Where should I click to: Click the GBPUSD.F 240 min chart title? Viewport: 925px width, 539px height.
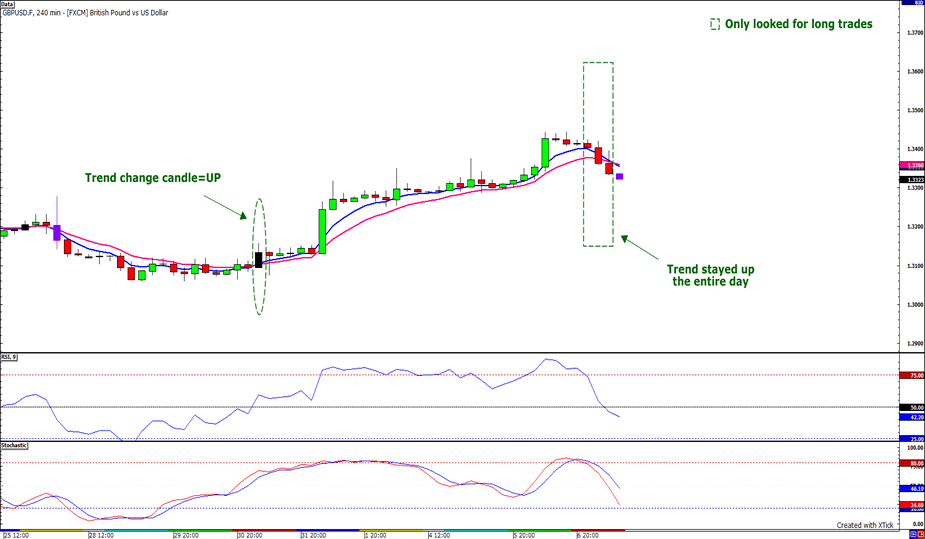click(x=85, y=12)
